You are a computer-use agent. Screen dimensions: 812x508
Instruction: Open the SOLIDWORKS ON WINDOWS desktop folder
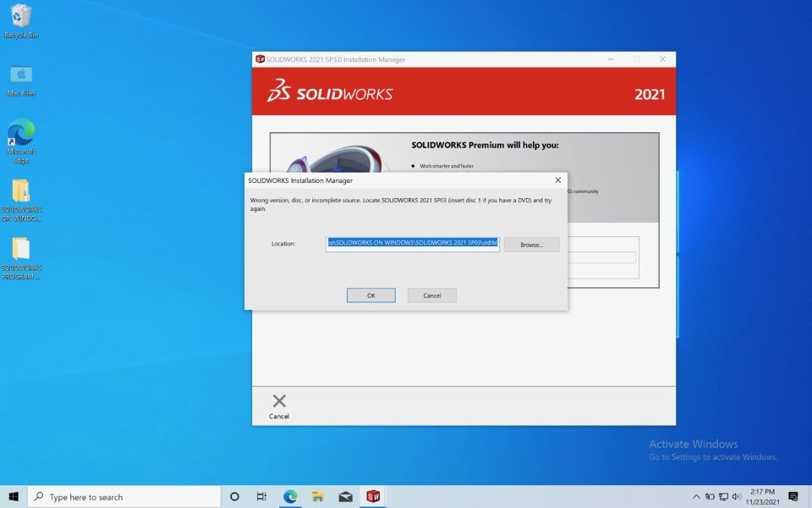tap(20, 200)
